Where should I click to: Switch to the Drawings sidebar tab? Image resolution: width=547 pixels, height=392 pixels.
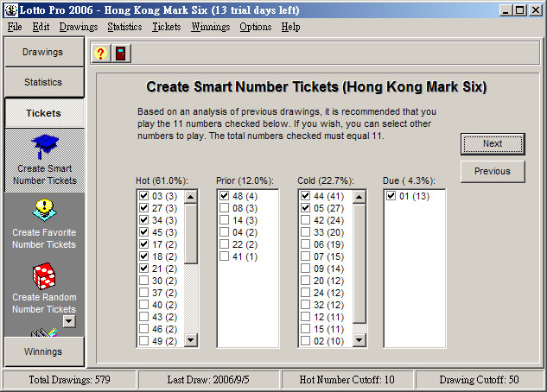(43, 52)
